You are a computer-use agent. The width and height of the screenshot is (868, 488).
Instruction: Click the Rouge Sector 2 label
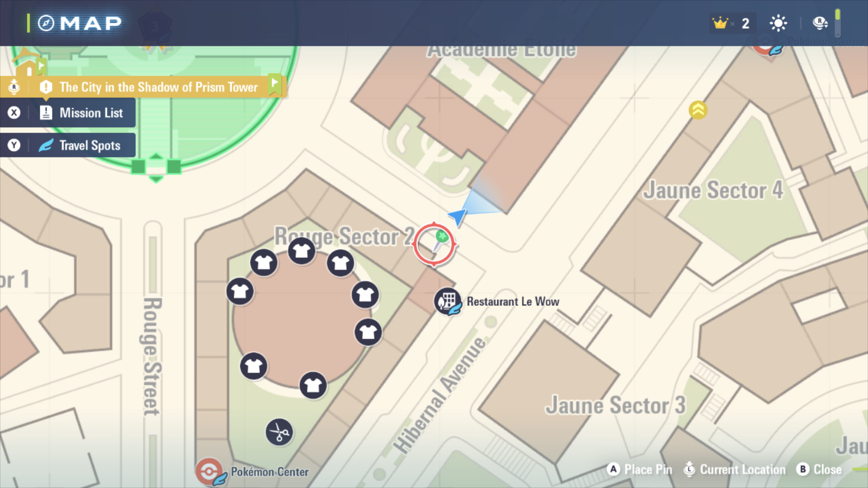(x=344, y=236)
